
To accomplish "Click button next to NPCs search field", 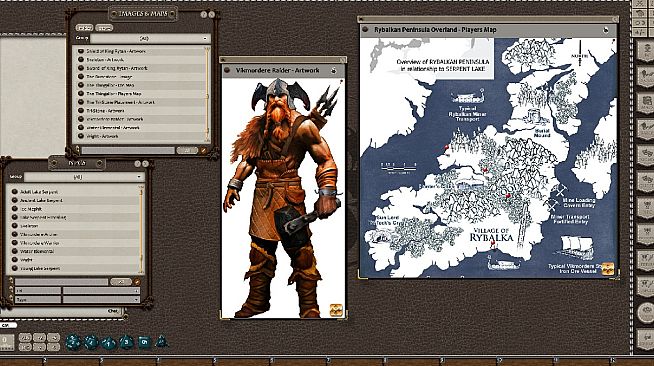I will coord(121,282).
